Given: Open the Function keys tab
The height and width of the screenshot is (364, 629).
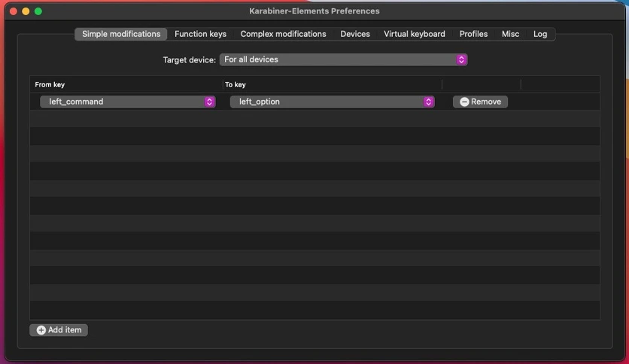Looking at the screenshot, I should coord(200,34).
